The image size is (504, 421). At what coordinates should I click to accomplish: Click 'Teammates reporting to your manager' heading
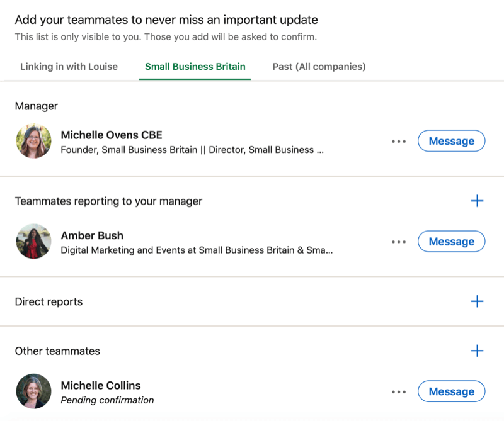coord(108,201)
